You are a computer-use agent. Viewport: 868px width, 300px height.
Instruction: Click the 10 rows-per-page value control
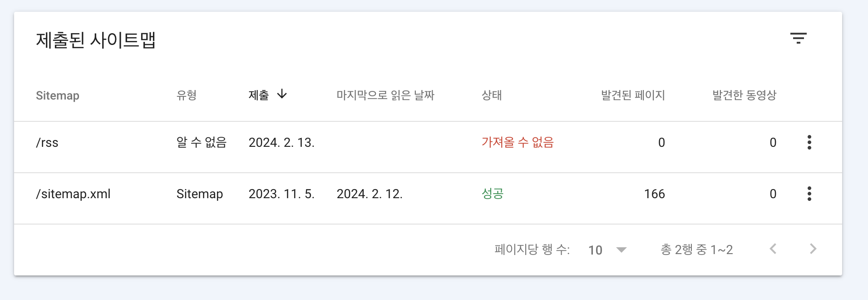tap(595, 250)
